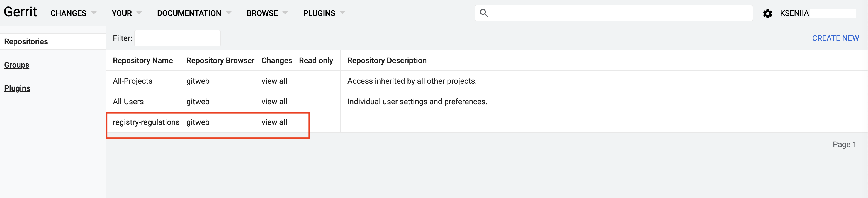Click the Filter input box
Viewport: 868px width, 198px height.
[x=178, y=38]
